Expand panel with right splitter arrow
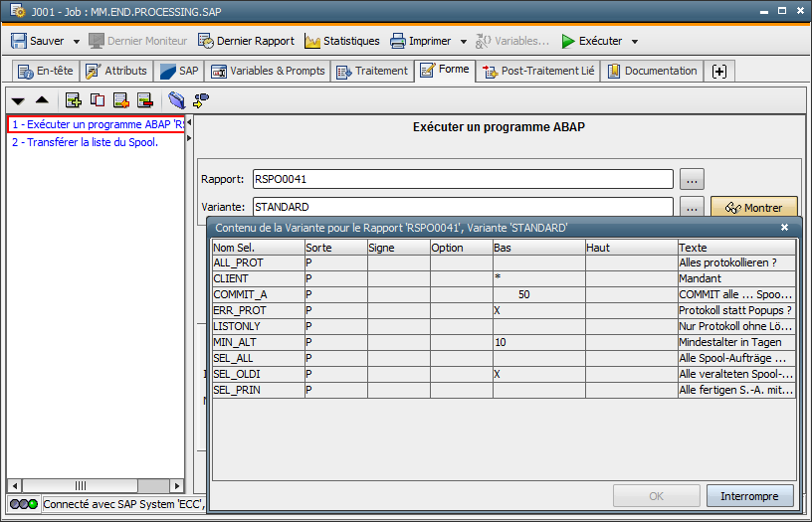 tap(189, 138)
